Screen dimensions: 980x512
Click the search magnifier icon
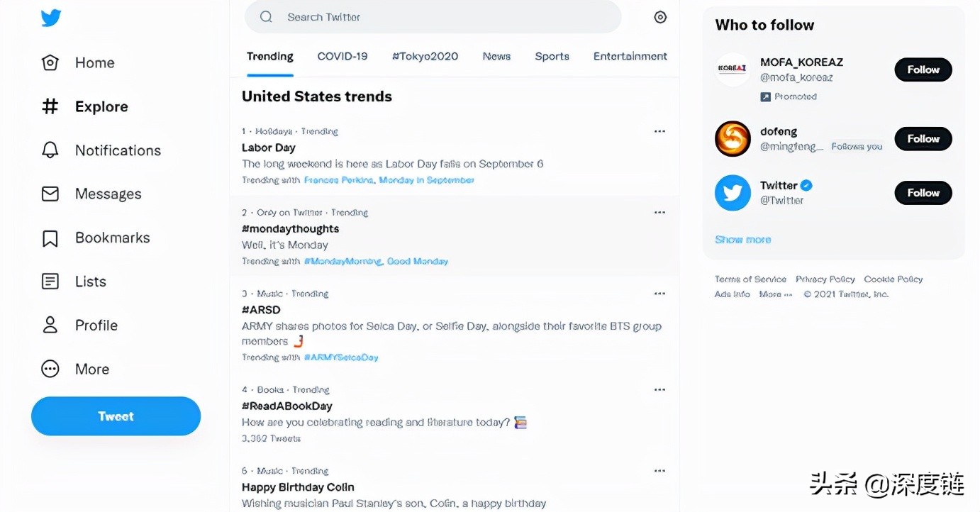point(266,17)
